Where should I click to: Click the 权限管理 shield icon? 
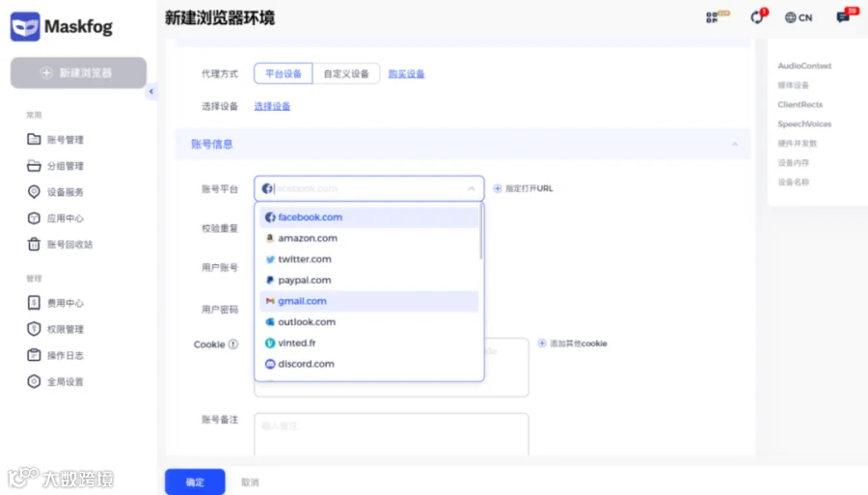[34, 329]
